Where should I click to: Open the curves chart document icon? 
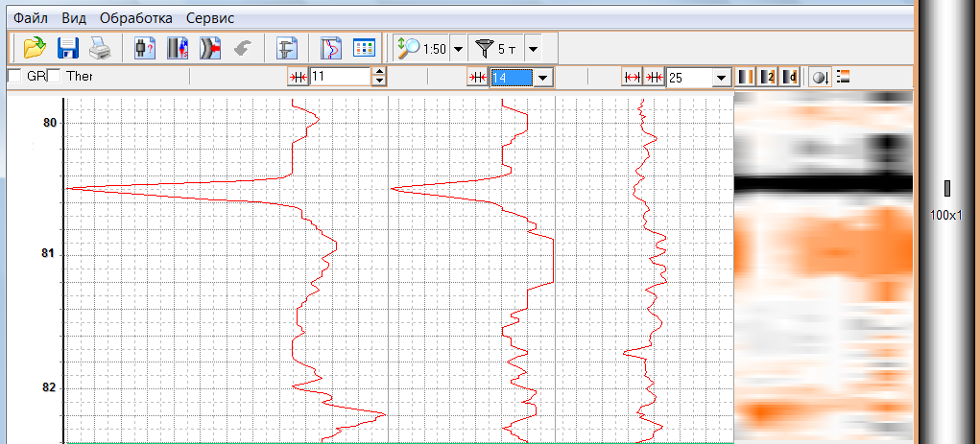point(331,48)
